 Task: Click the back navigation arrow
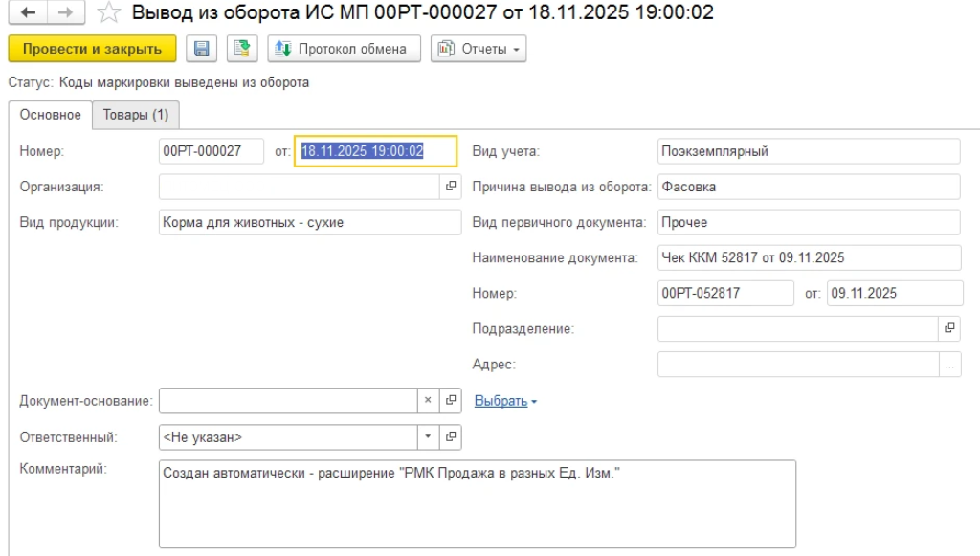30,13
